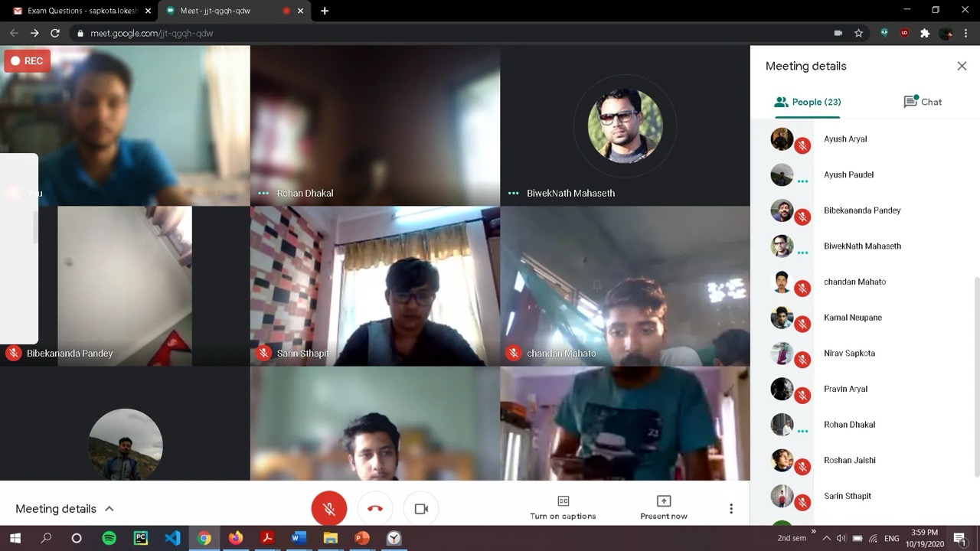This screenshot has width=980, height=551.
Task: Click the Present now screen share icon
Action: [664, 501]
